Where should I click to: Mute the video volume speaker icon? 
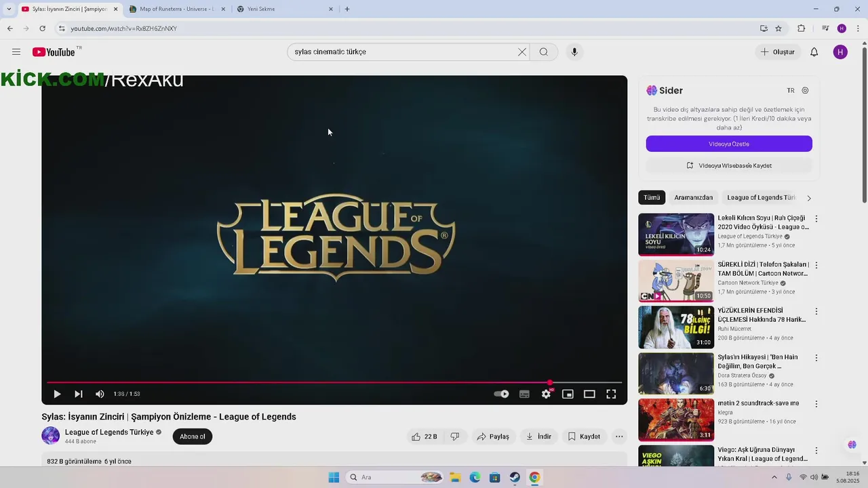coord(100,394)
